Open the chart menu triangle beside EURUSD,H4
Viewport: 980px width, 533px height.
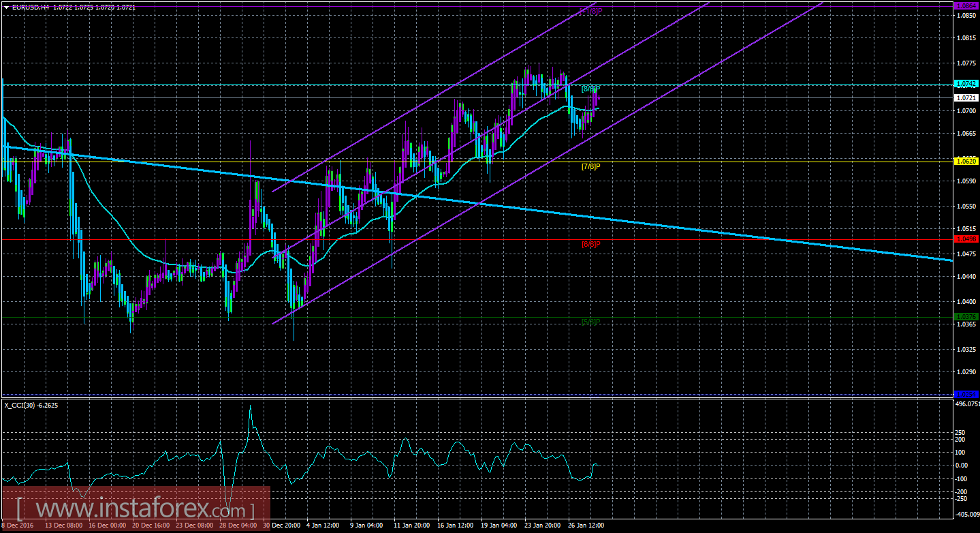(x=5, y=6)
